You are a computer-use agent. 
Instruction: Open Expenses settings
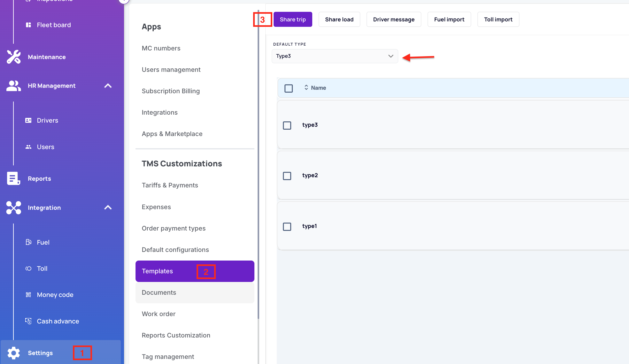click(x=156, y=207)
